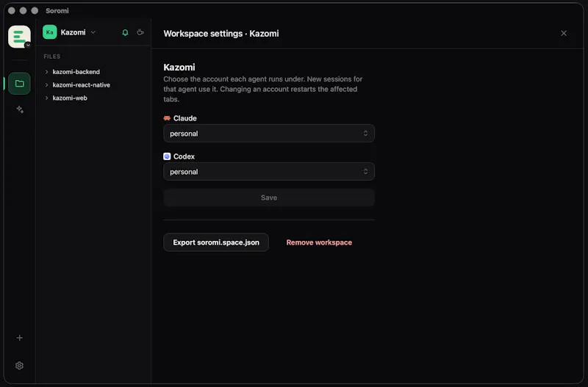Open the Codex account dropdown
The height and width of the screenshot is (387, 588).
269,172
